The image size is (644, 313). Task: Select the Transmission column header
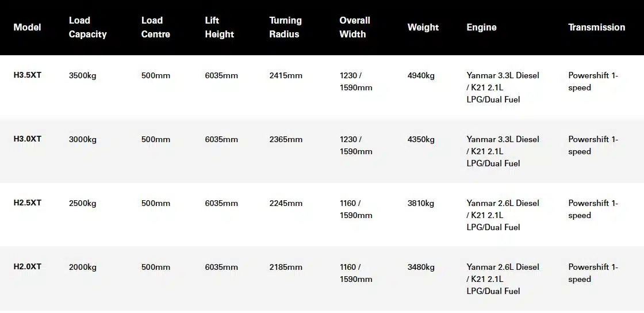pyautogui.click(x=596, y=28)
